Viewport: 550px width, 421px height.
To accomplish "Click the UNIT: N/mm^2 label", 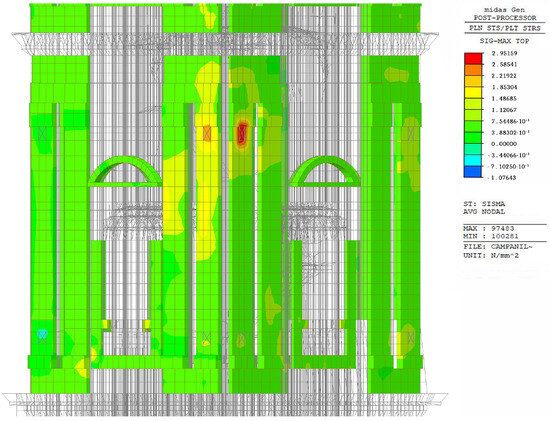I will coord(491,255).
